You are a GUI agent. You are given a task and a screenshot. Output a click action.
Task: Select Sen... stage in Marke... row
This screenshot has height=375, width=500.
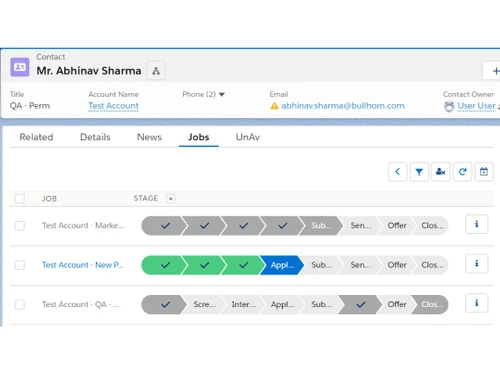360,226
